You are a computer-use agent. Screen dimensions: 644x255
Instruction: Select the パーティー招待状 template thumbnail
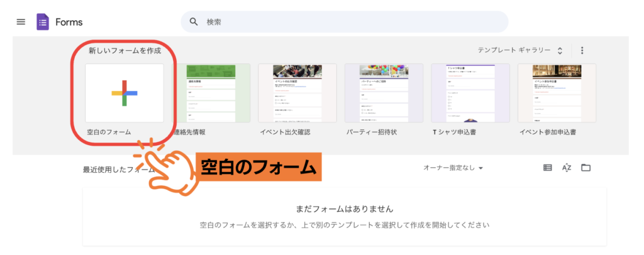coord(384,93)
